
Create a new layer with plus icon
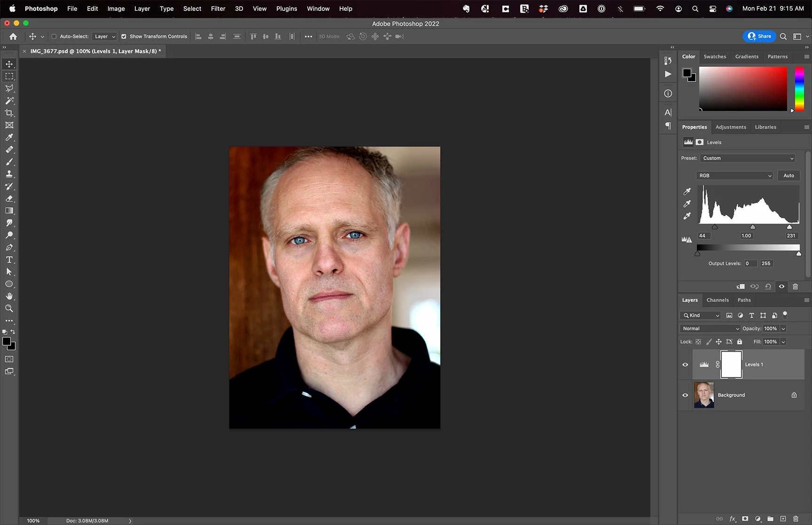(x=783, y=518)
